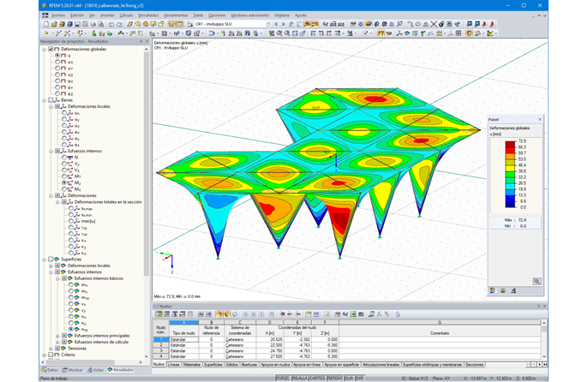Collapse Deformaciones totales en la sección node

tap(57, 202)
